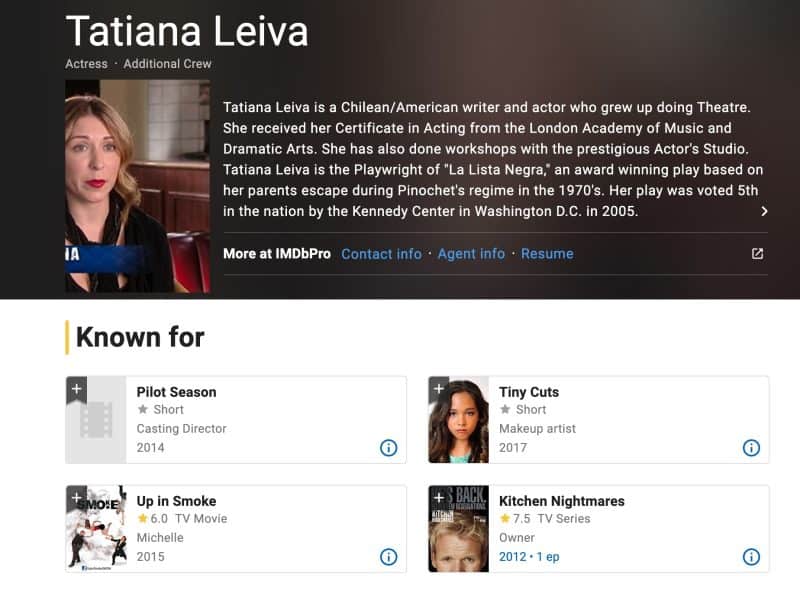The image size is (800, 605).
Task: Open info icon for Pilot Season
Action: pos(389,448)
